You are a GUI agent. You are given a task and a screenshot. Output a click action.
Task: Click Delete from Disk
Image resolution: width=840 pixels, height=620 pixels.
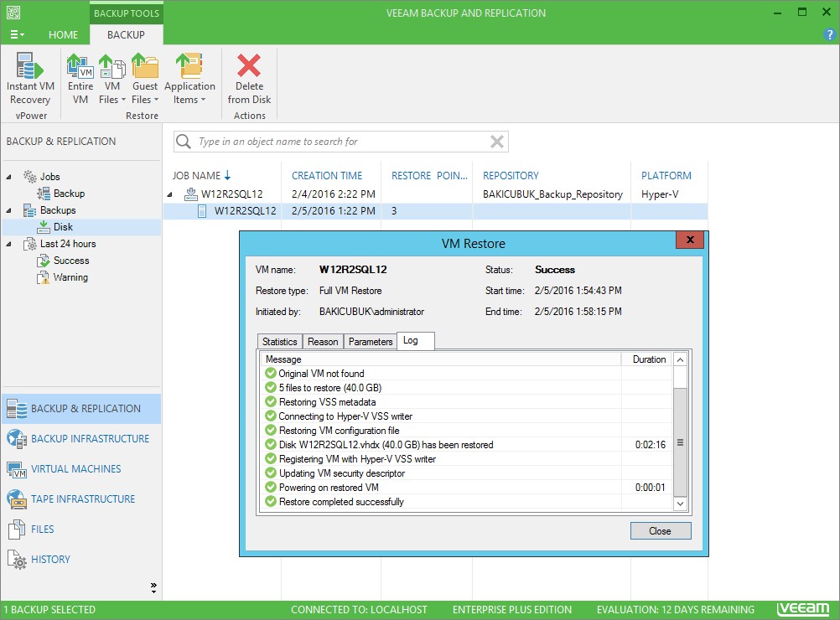click(249, 78)
